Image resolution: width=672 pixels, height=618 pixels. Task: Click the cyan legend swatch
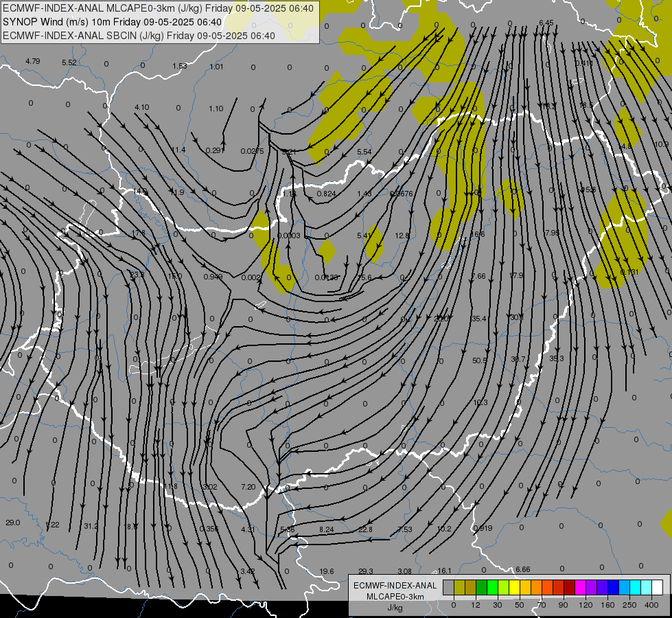pyautogui.click(x=635, y=587)
